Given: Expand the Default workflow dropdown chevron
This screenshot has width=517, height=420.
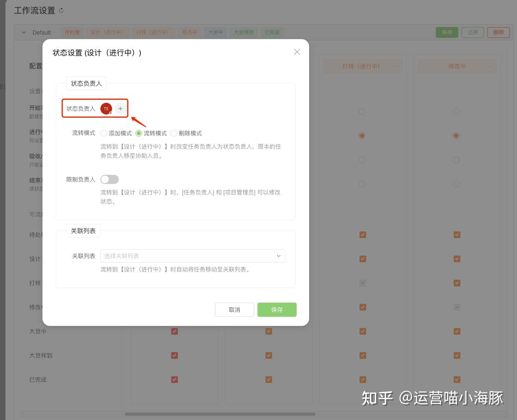Looking at the screenshot, I should (24, 32).
